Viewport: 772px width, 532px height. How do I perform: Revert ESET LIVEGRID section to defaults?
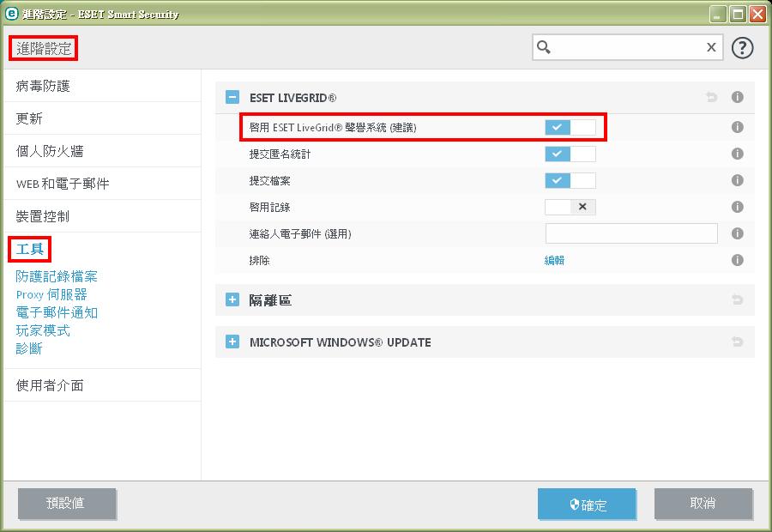click(x=711, y=97)
